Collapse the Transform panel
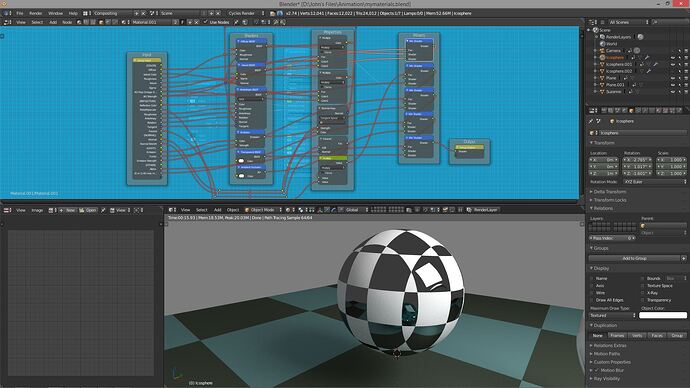 click(x=603, y=143)
